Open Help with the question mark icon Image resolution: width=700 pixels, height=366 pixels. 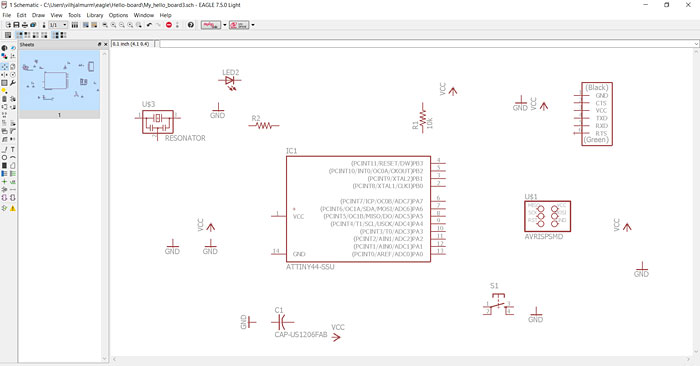click(191, 25)
